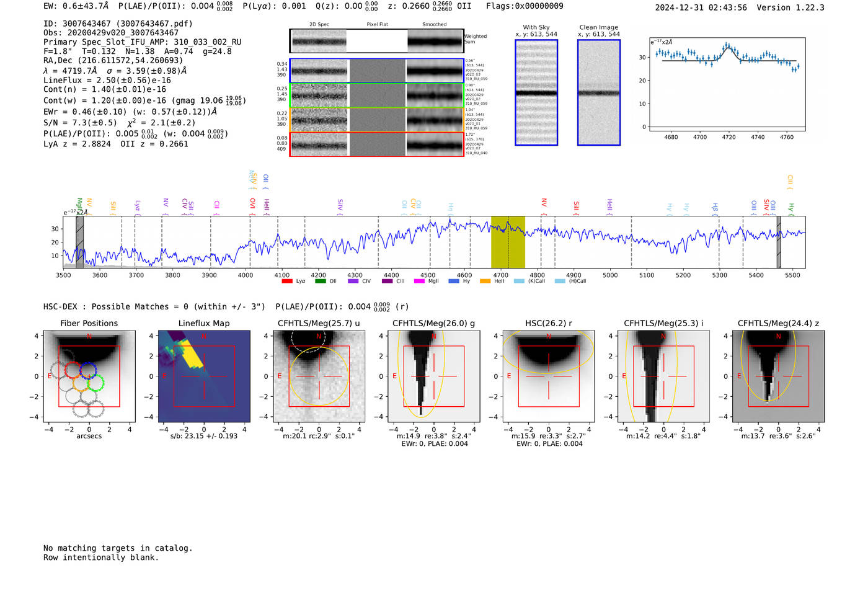This screenshot has width=868, height=591.
Task: Select the timestamp "2024-12-31 02:43:56"
Action: tap(701, 7)
